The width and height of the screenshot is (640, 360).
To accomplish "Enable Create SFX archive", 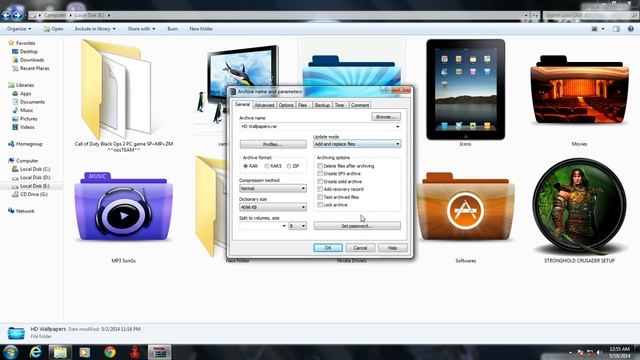I will 320,174.
